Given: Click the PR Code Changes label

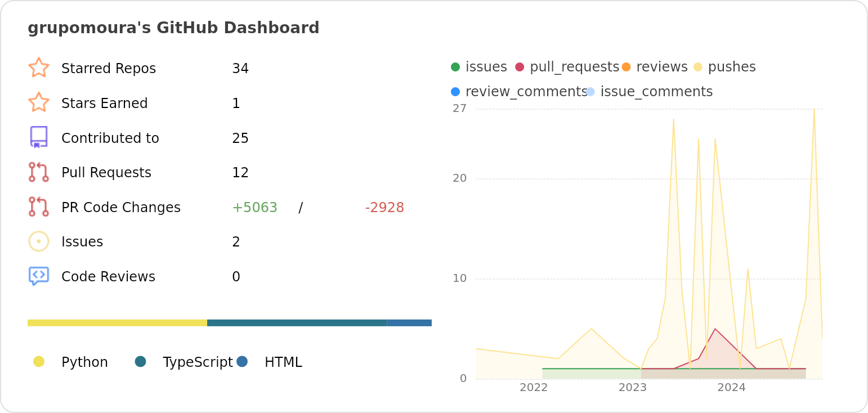Looking at the screenshot, I should (x=121, y=208).
